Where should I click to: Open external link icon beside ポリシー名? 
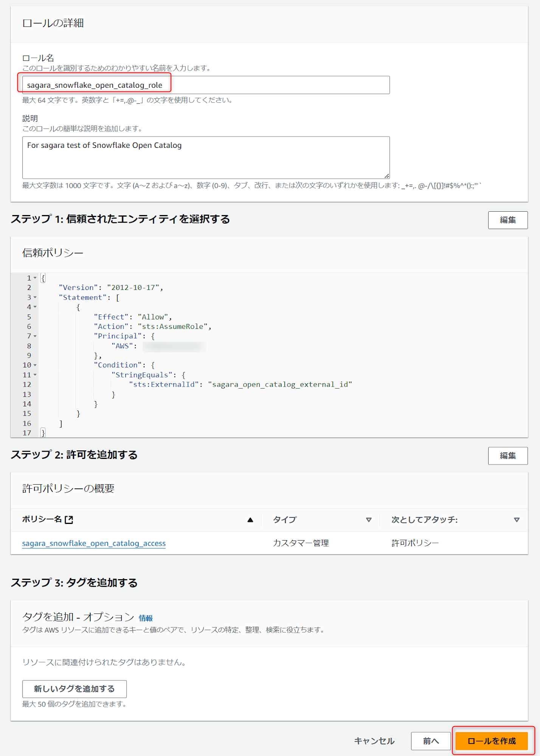(x=69, y=520)
